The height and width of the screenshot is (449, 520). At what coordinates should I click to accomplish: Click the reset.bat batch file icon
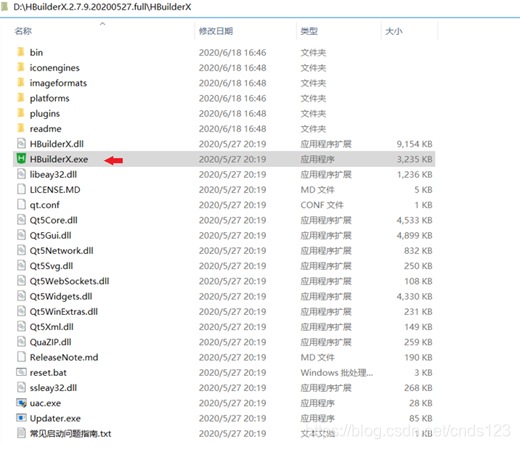pyautogui.click(x=21, y=372)
